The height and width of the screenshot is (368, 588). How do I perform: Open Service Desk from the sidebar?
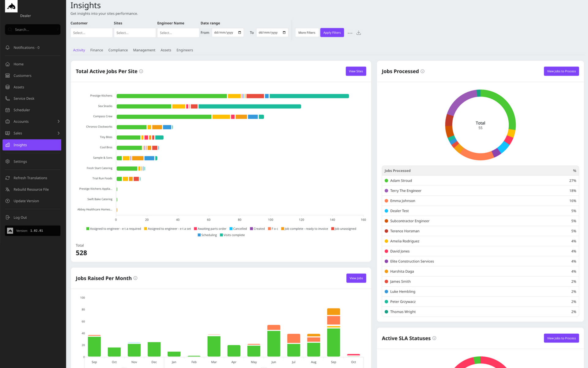coord(24,98)
